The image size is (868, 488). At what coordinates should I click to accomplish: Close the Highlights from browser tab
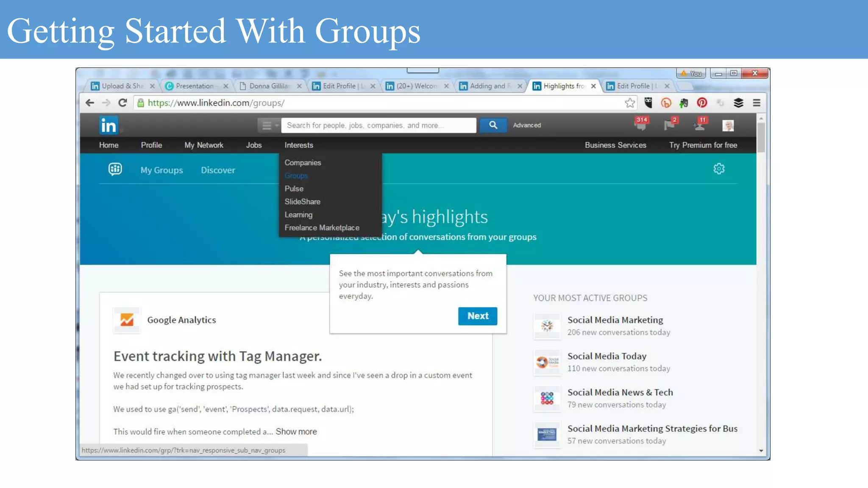tap(593, 86)
